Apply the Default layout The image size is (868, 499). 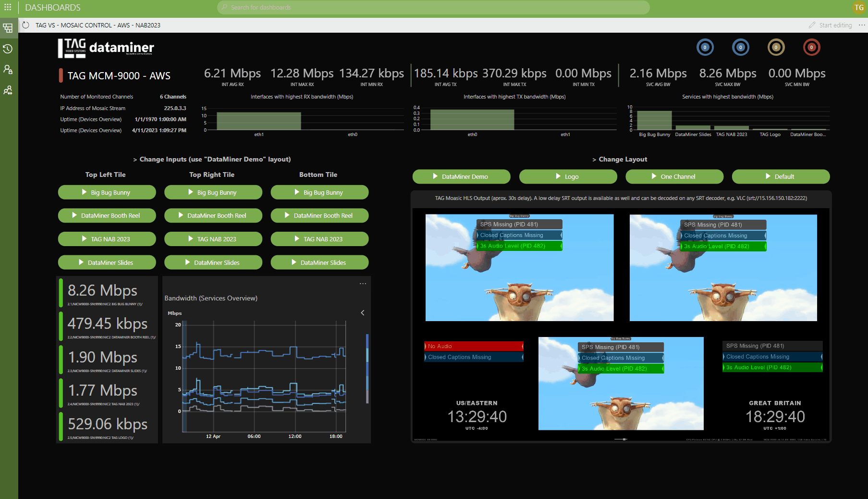pos(781,176)
